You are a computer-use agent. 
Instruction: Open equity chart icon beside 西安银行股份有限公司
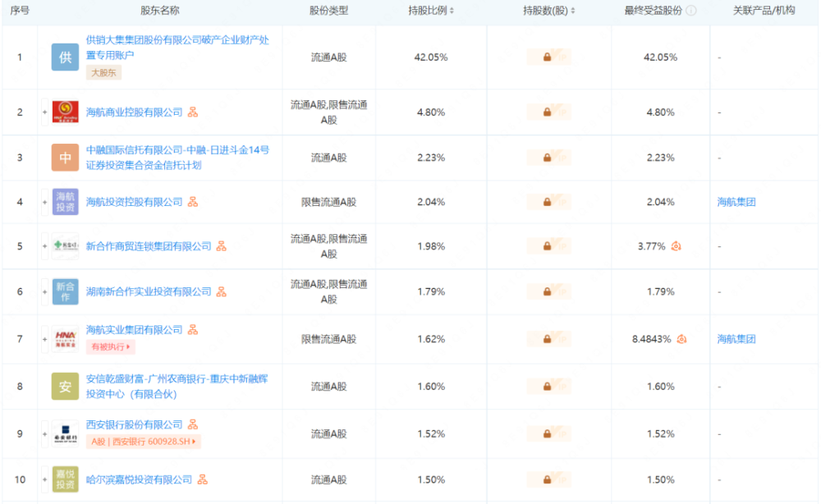click(193, 424)
